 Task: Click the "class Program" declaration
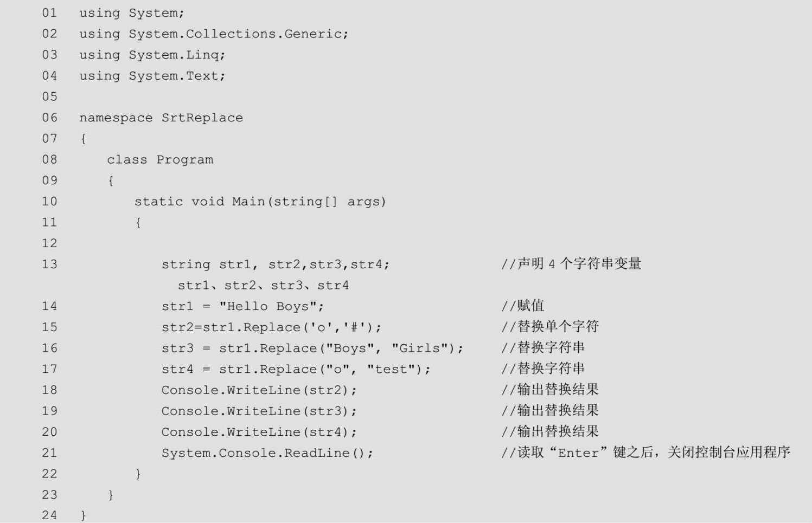[x=160, y=160]
